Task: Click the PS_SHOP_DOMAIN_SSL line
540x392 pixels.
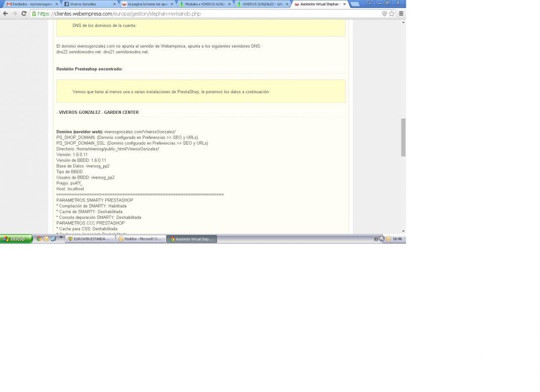Action: pos(132,143)
